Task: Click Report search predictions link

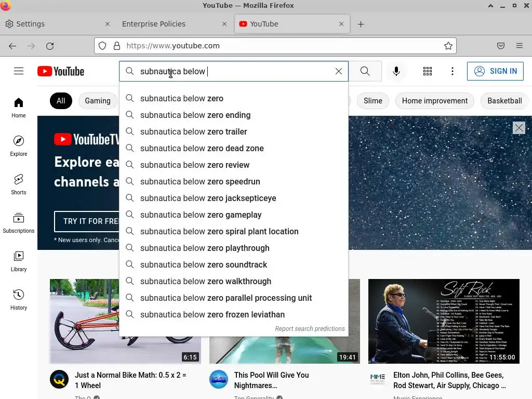Action: tap(310, 328)
